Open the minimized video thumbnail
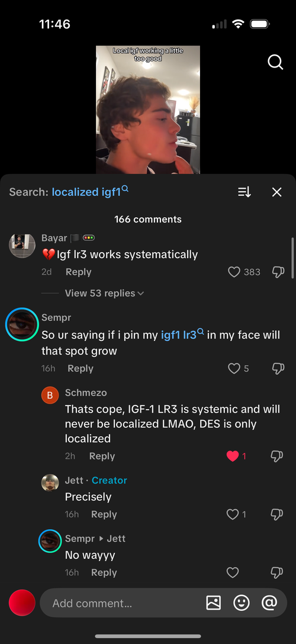 [148, 110]
